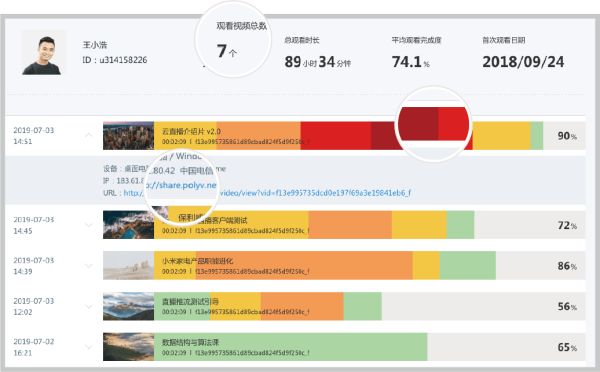Click the 2019-07-02 16:21 row date
The width and height of the screenshot is (600, 372).
pos(34,347)
